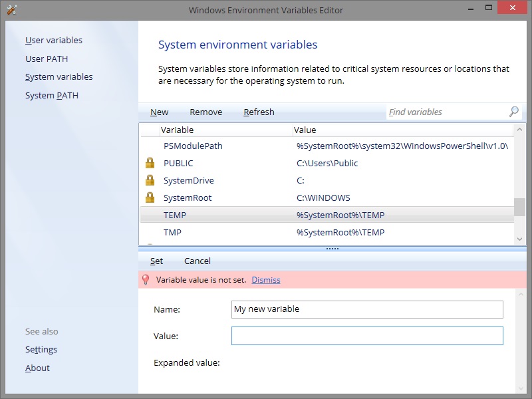
Task: Select the PSModulePath row
Action: (327, 146)
